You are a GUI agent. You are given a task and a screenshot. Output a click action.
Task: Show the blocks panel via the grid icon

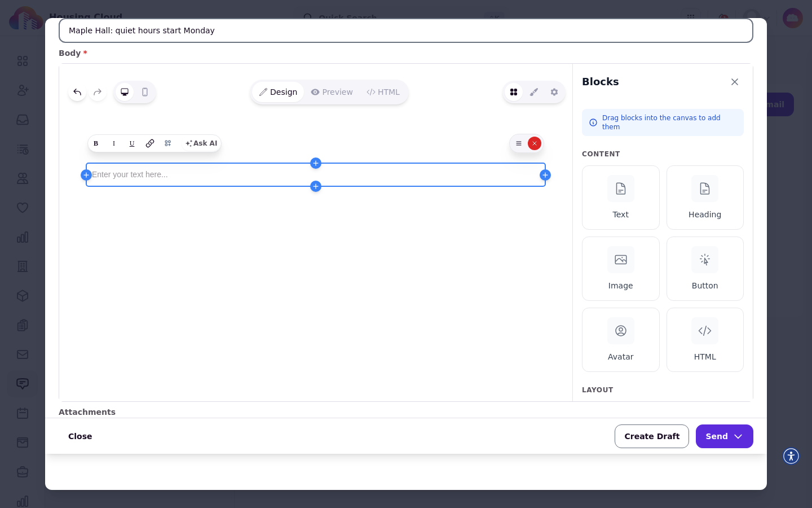pos(514,92)
